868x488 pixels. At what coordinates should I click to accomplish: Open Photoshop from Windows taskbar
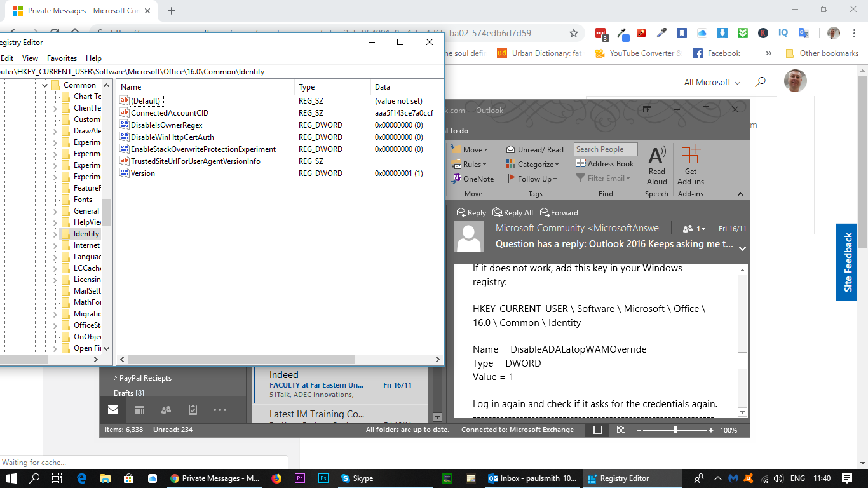point(323,478)
